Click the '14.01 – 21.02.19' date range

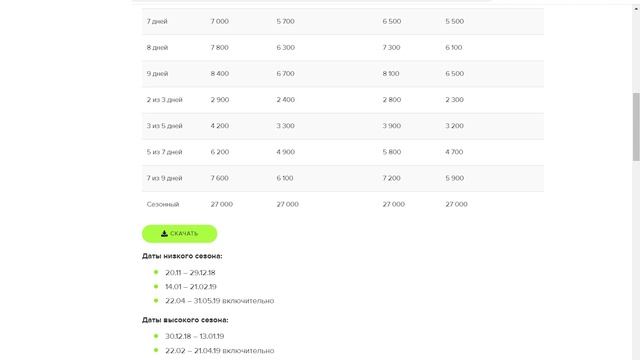[191, 287]
